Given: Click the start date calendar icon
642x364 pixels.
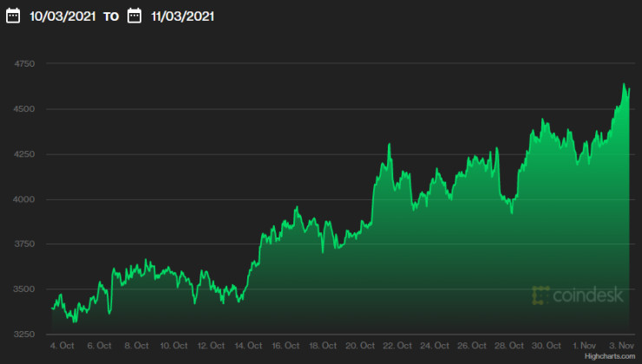Looking at the screenshot, I should [14, 16].
